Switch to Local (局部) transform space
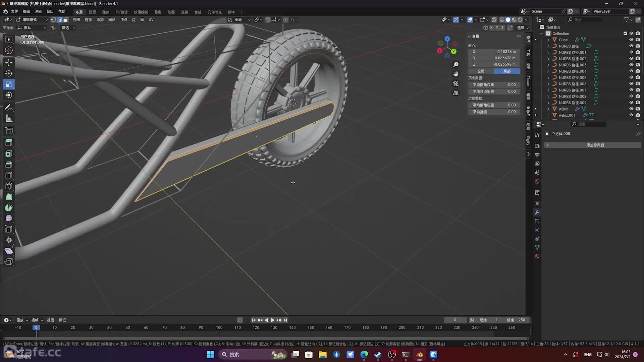Image resolution: width=644 pixels, height=362 pixels. [507, 71]
